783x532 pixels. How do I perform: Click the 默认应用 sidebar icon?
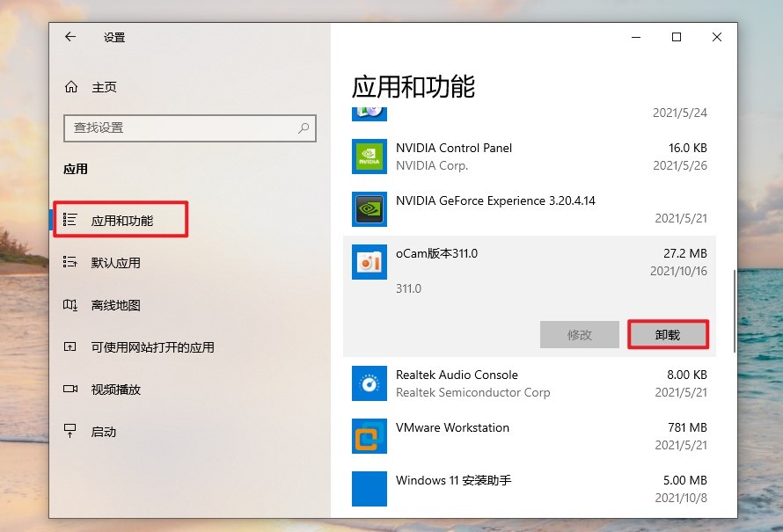[70, 262]
